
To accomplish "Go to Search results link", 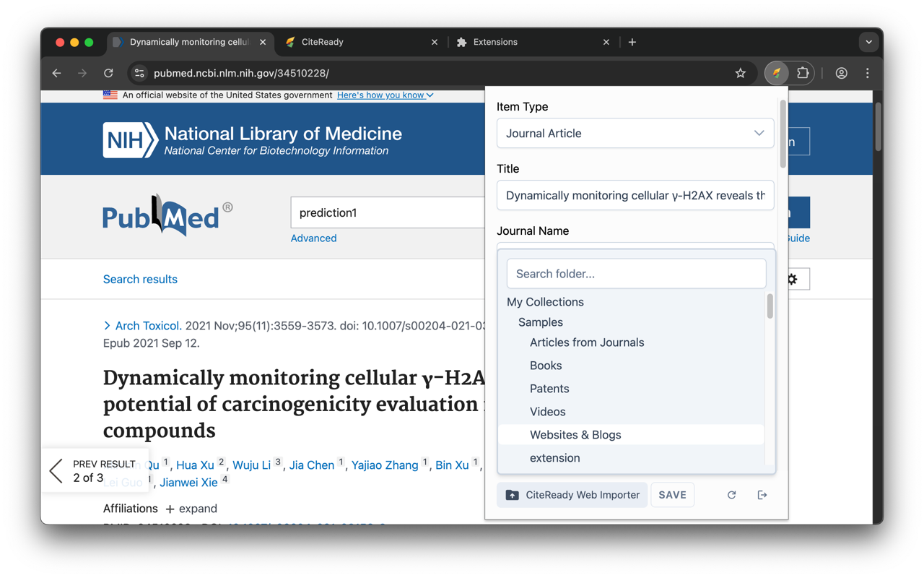I will click(x=140, y=279).
